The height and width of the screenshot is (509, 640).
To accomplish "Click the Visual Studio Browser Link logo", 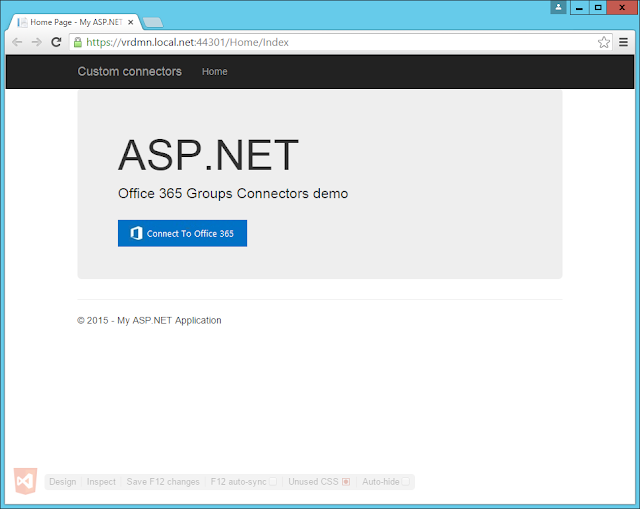I will (x=25, y=481).
